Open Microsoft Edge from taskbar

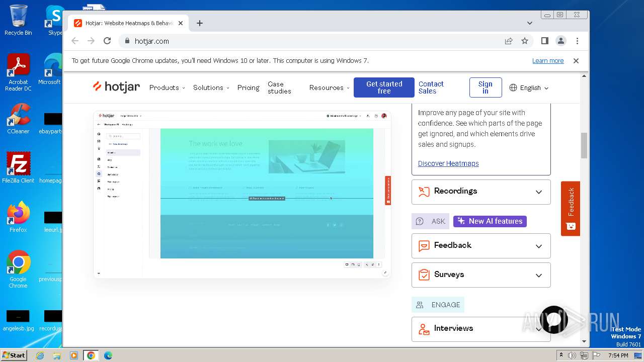tap(108, 355)
